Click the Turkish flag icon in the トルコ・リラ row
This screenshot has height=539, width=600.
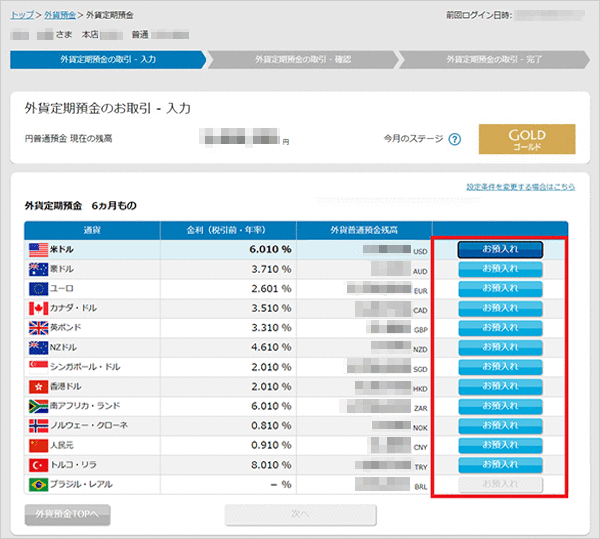(38, 465)
